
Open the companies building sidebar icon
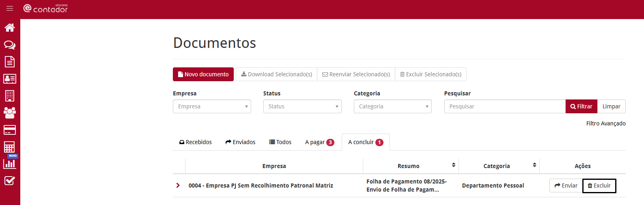10,96
